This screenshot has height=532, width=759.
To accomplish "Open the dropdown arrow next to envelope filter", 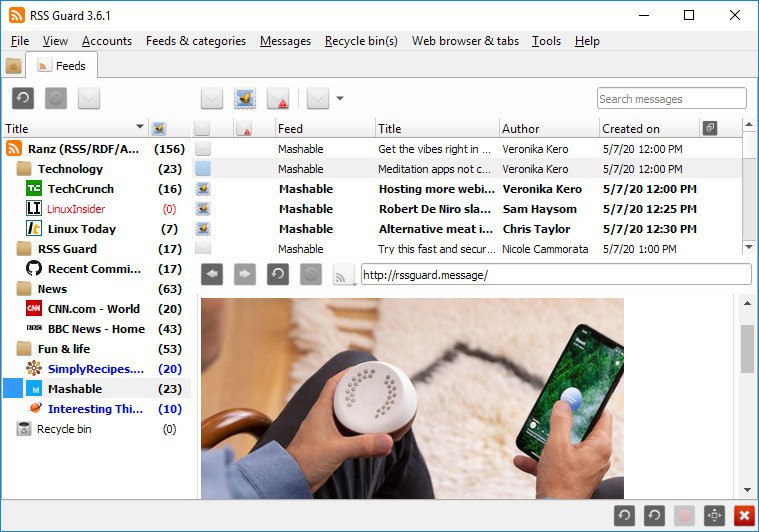I will pos(340,98).
